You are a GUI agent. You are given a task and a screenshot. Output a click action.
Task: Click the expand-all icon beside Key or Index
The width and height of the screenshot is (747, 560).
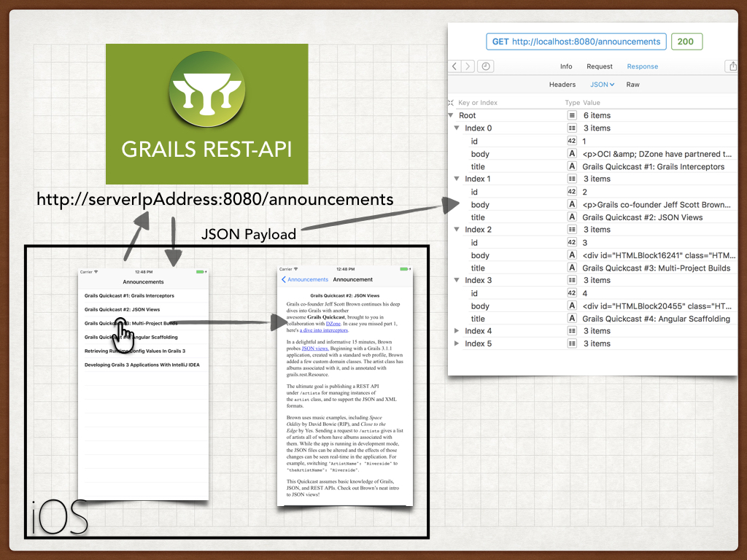[451, 102]
